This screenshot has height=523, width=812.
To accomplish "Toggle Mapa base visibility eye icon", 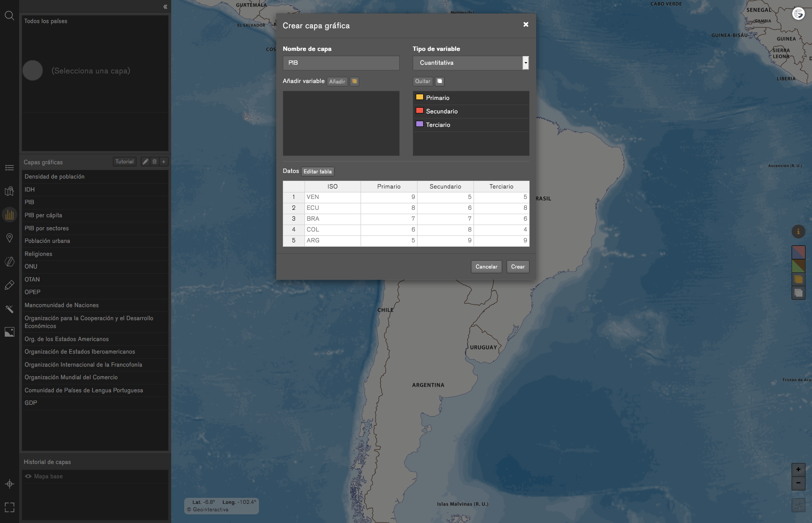I will point(28,477).
